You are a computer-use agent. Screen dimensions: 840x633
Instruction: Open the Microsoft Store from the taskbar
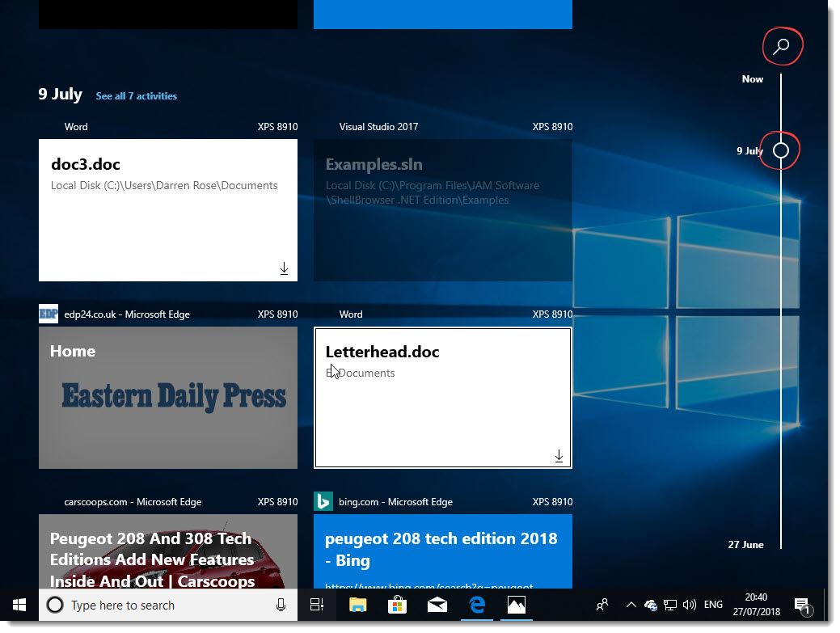coord(397,605)
